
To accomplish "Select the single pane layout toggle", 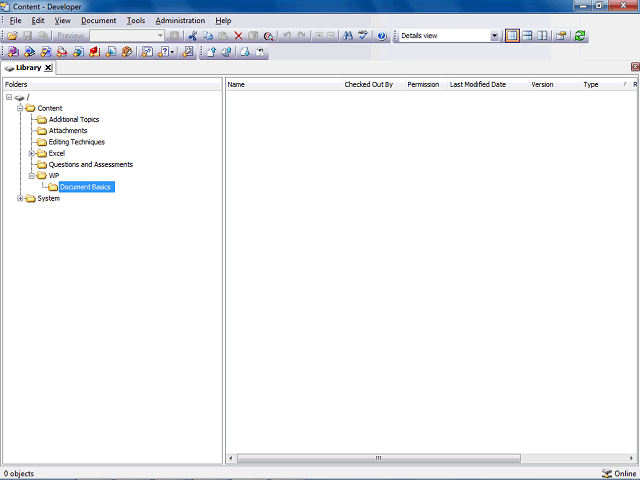I will [512, 36].
